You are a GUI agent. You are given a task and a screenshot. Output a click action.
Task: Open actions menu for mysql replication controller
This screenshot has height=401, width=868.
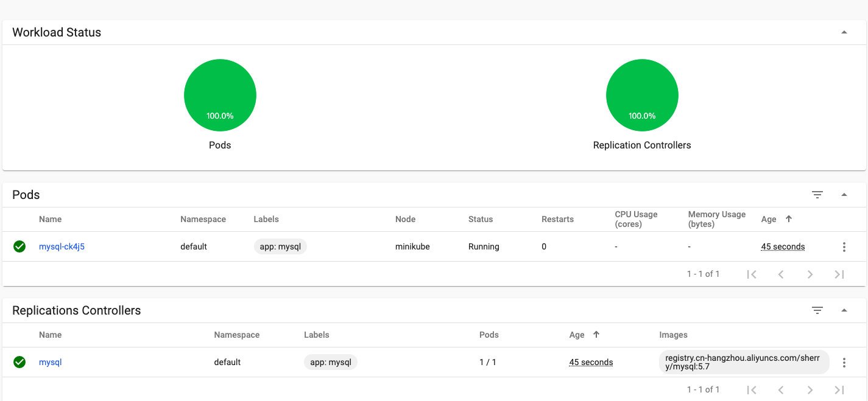click(x=844, y=363)
